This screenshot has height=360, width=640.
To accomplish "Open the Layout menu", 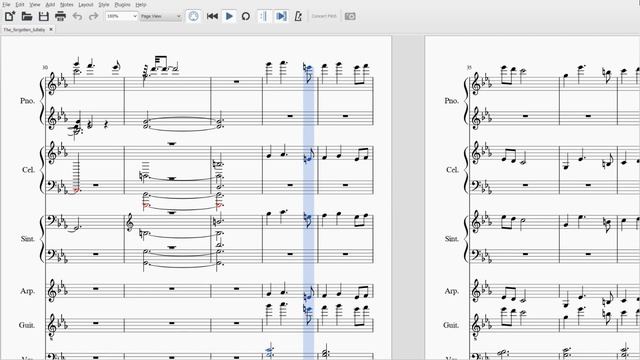I will click(86, 4).
